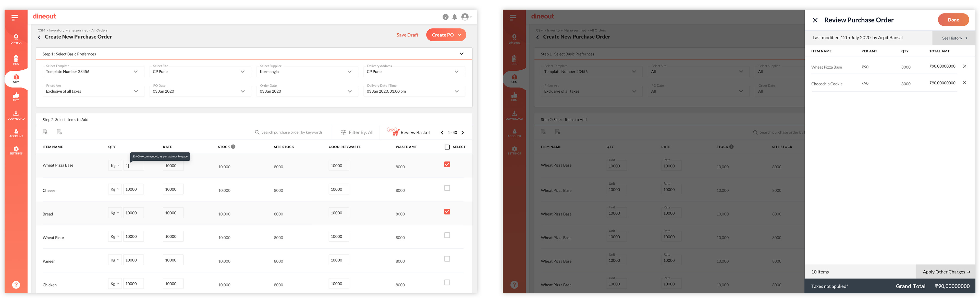Click the All Orders breadcrumb in the left window

99,30
